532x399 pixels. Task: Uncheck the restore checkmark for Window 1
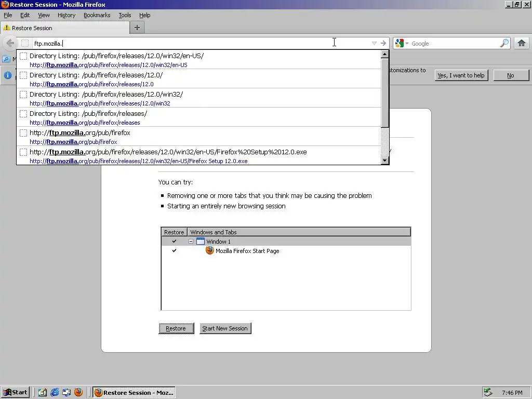(x=175, y=241)
